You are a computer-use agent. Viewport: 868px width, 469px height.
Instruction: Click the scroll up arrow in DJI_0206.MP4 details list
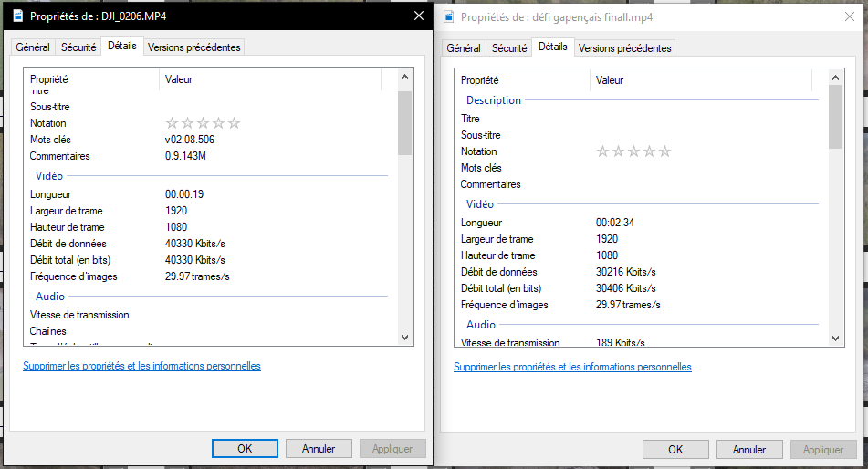(x=404, y=77)
